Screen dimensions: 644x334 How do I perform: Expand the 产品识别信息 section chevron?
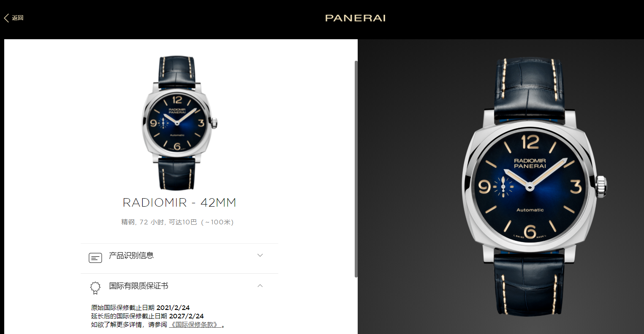point(260,255)
